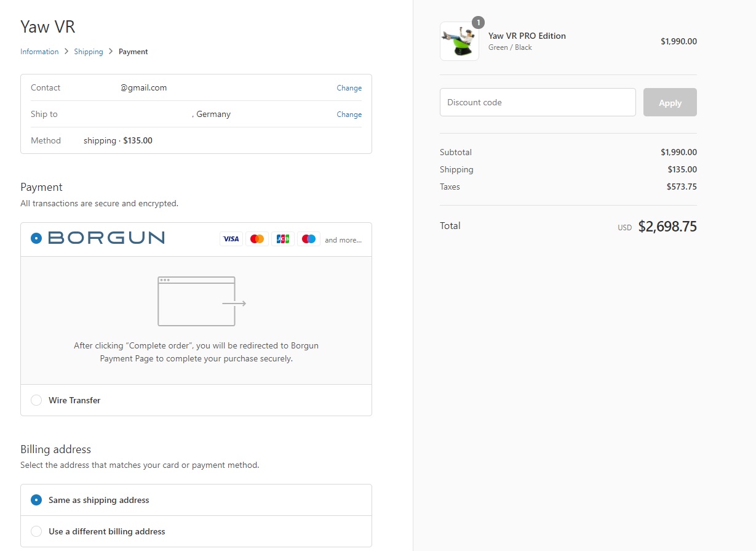Click the product price $1,990.00 beside item
Viewport: 756px width, 551px height.
(678, 41)
